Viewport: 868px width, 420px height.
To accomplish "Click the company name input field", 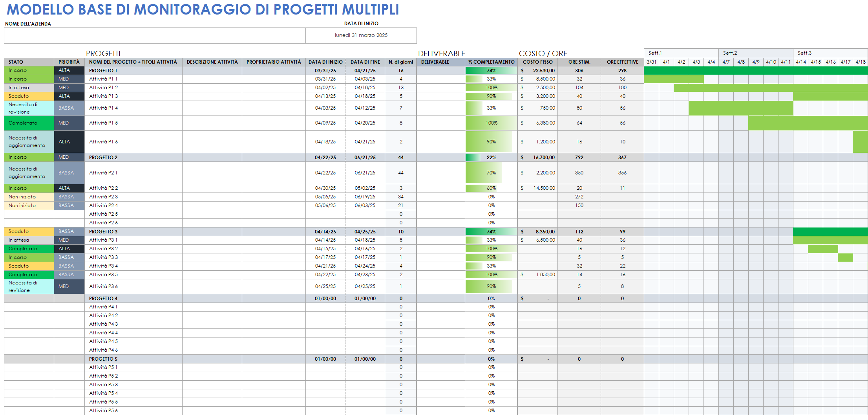I will (x=155, y=35).
